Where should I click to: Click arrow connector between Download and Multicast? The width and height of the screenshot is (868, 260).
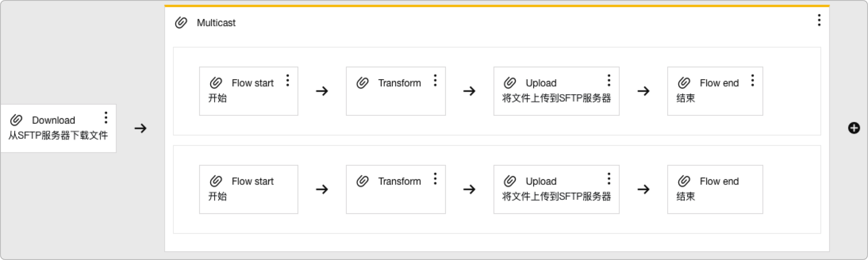point(140,128)
